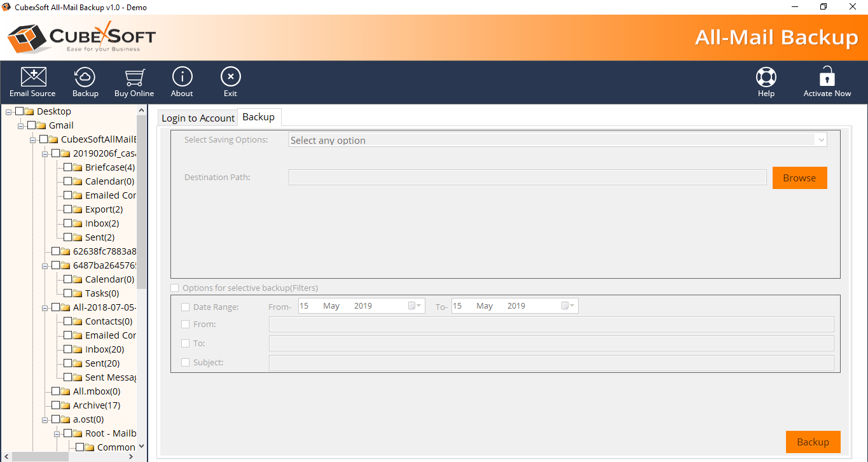The image size is (868, 462).
Task: Collapse the Desktop tree node
Action: pos(9,112)
